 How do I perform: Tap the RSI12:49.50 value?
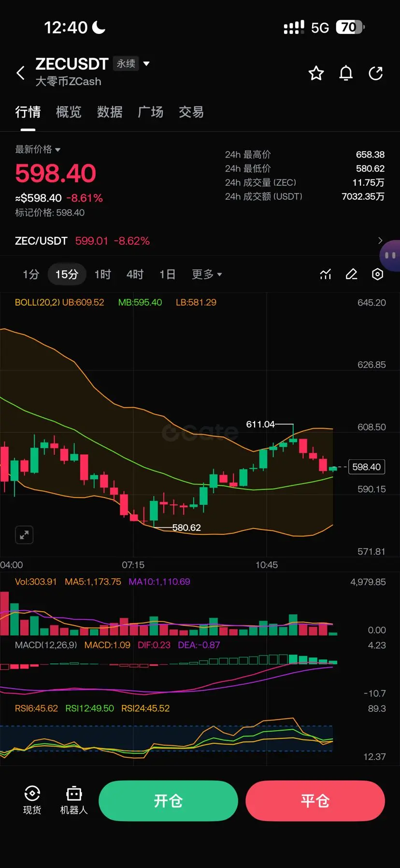(90, 708)
